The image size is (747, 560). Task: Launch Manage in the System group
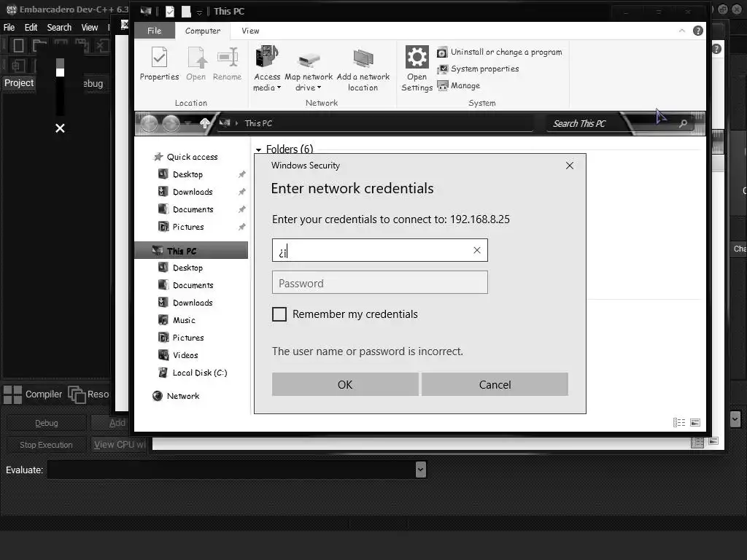click(x=458, y=86)
